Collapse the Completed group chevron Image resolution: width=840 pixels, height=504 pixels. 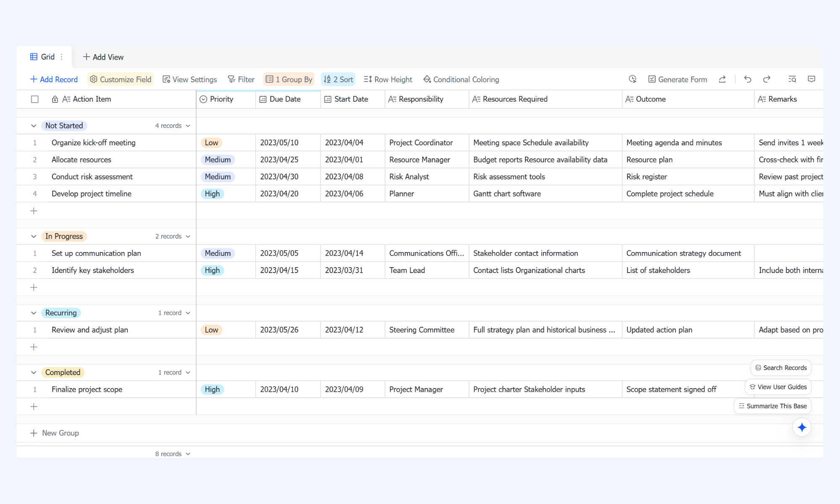tap(34, 373)
